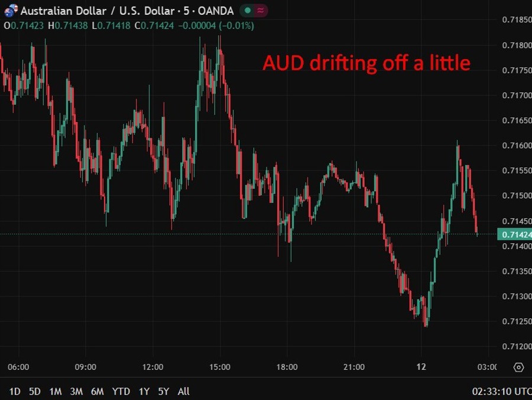Show All time range
Screen dimensions: 532x400
[x=184, y=392]
